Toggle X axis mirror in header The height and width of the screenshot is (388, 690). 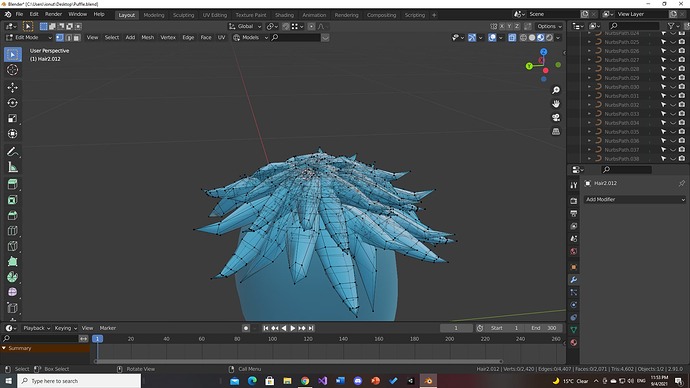pos(502,26)
